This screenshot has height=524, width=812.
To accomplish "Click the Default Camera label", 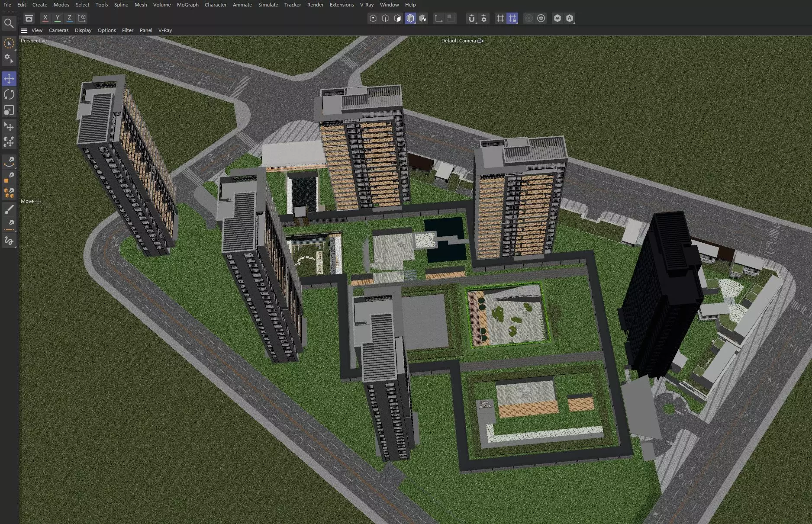I will (x=458, y=41).
